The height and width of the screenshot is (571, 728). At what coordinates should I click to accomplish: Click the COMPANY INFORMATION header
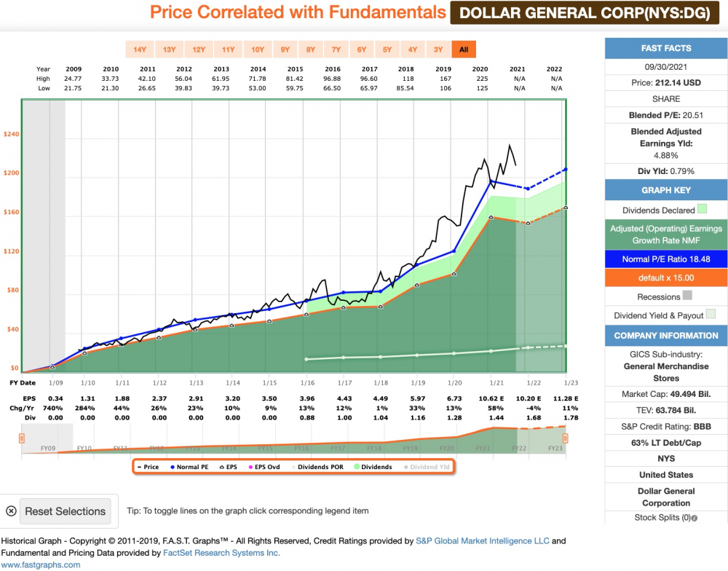[x=666, y=336]
